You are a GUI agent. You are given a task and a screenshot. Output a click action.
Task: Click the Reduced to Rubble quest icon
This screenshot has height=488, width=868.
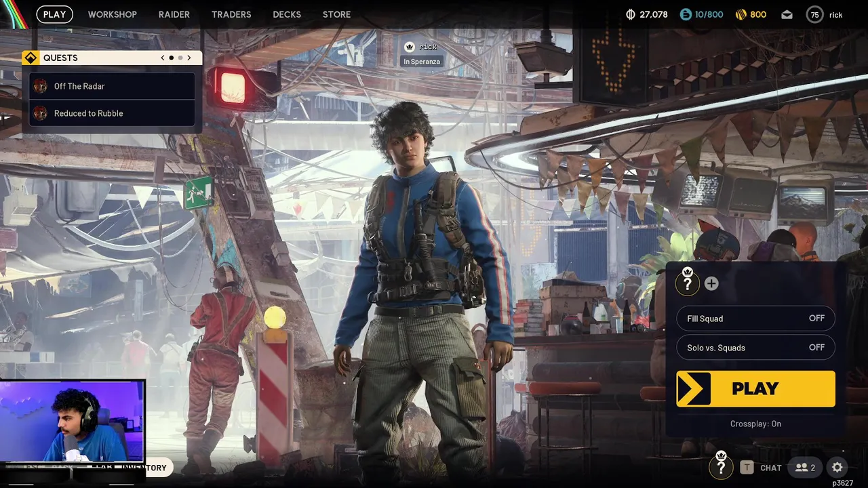click(x=40, y=113)
